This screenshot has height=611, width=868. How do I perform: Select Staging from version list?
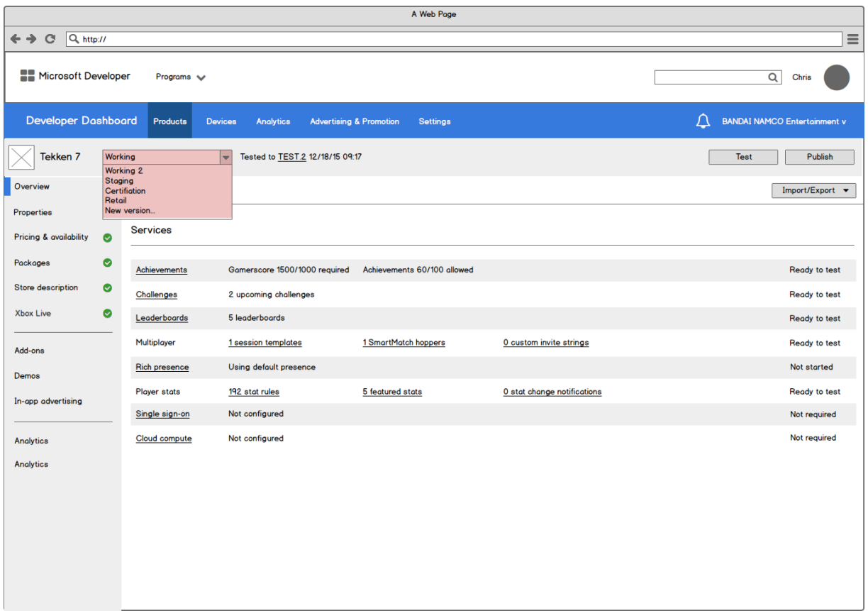pos(119,181)
